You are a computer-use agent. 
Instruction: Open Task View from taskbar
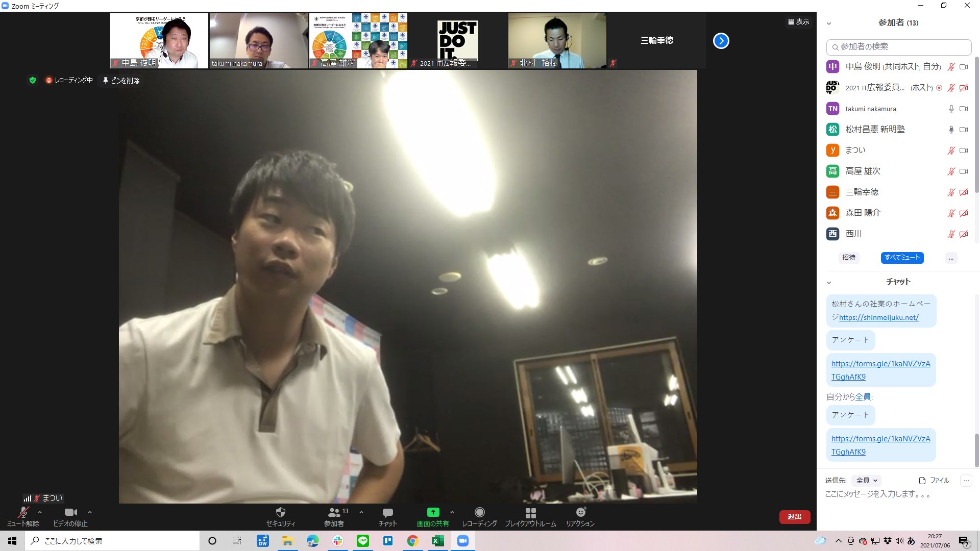tap(237, 541)
